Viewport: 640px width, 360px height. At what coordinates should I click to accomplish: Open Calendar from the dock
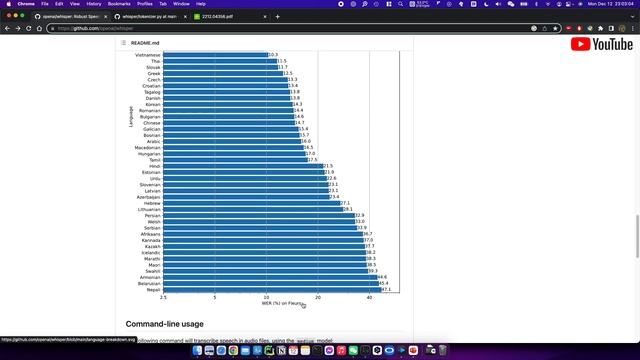pos(293,350)
